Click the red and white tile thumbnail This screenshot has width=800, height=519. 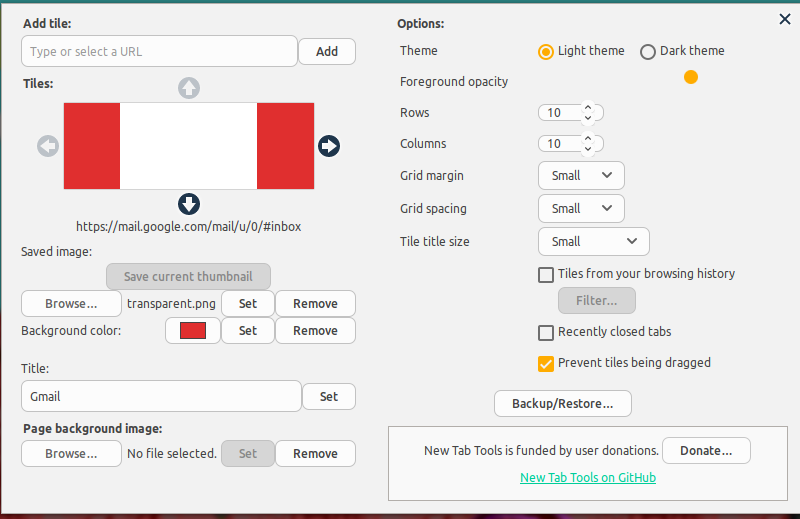tap(189, 146)
